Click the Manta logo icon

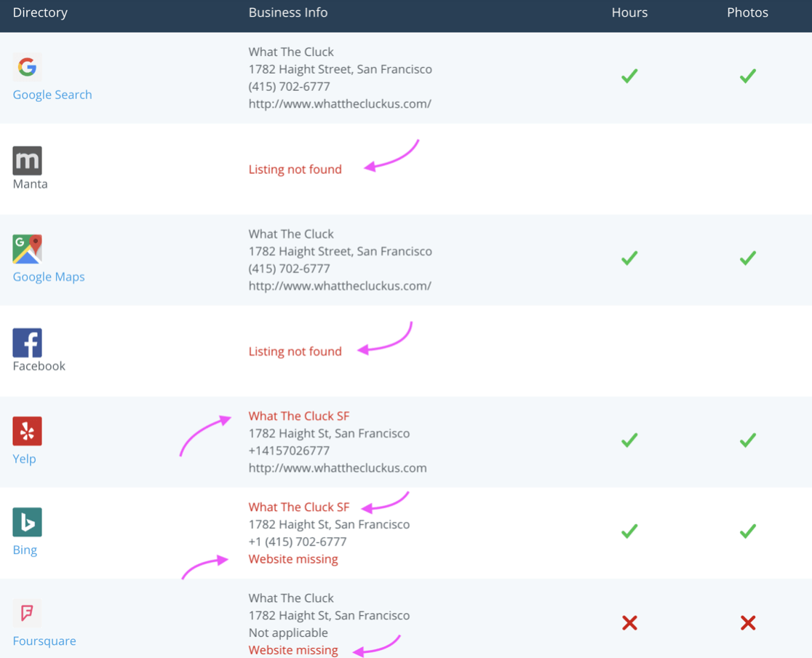[27, 161]
